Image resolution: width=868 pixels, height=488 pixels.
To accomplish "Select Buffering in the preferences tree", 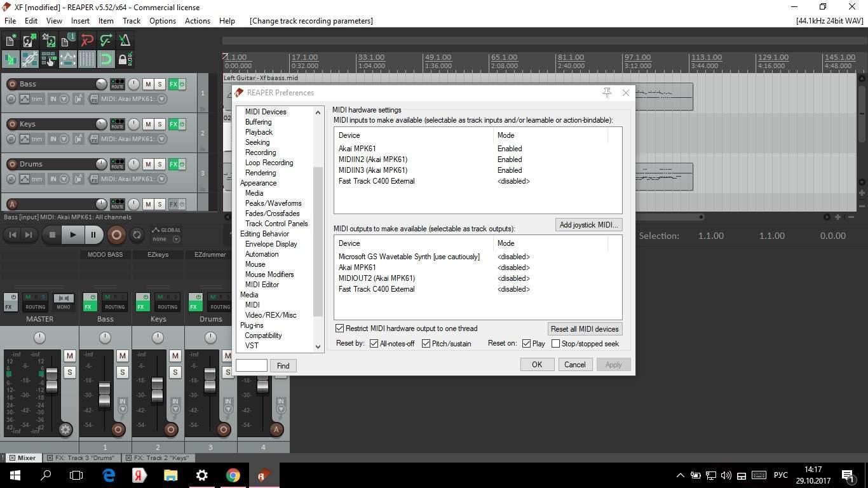I will 258,122.
